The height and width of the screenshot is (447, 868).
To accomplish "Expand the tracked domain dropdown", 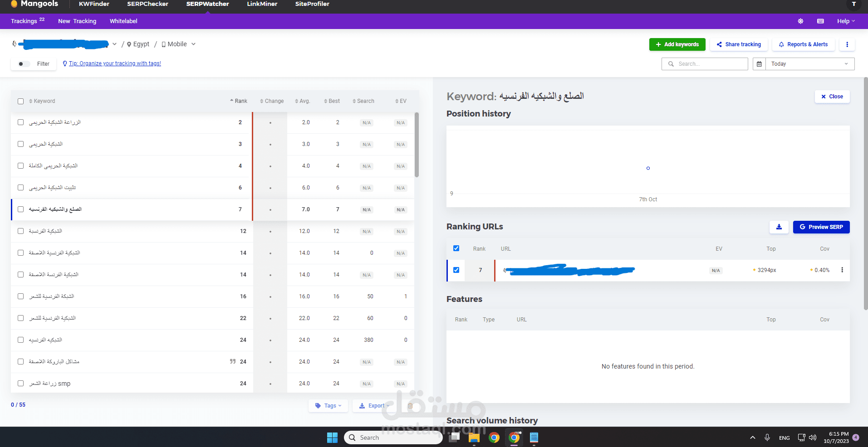I will [x=114, y=44].
